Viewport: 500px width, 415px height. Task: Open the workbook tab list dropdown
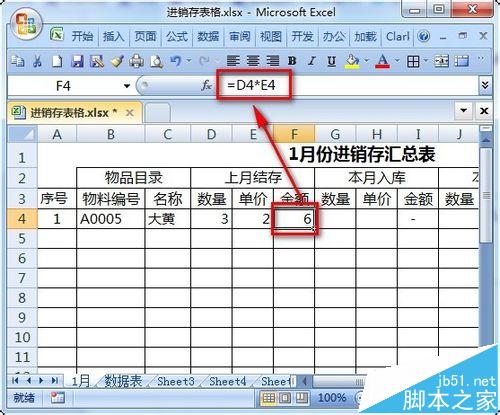tap(464, 110)
